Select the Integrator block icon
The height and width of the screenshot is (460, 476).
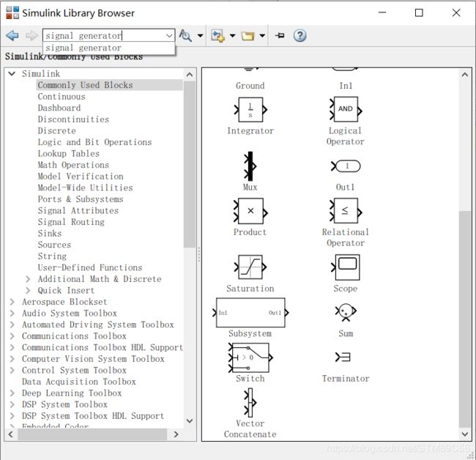tap(250, 110)
